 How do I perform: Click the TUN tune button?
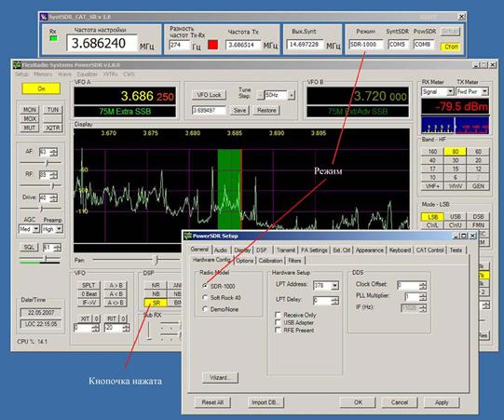53,110
